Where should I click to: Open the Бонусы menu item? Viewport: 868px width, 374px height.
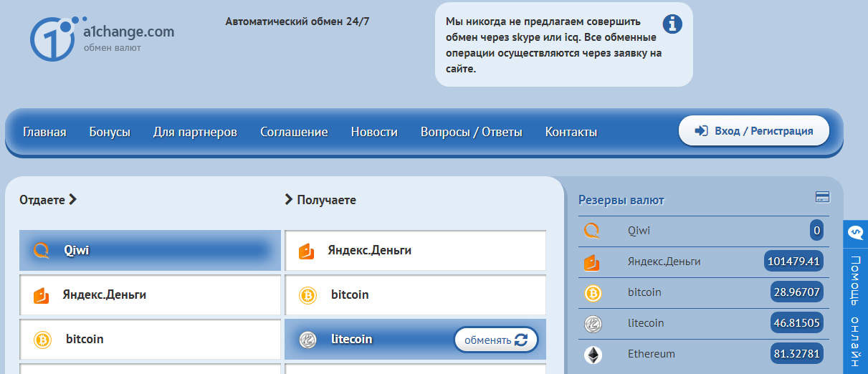tap(110, 132)
